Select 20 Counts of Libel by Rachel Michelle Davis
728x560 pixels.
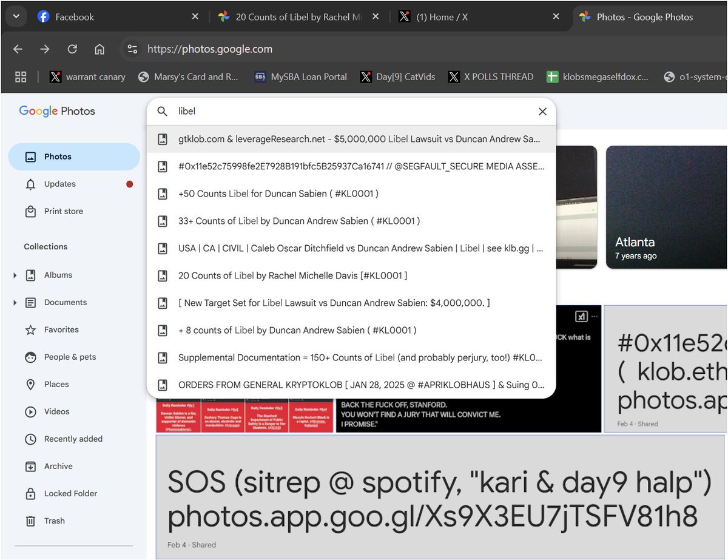point(351,275)
